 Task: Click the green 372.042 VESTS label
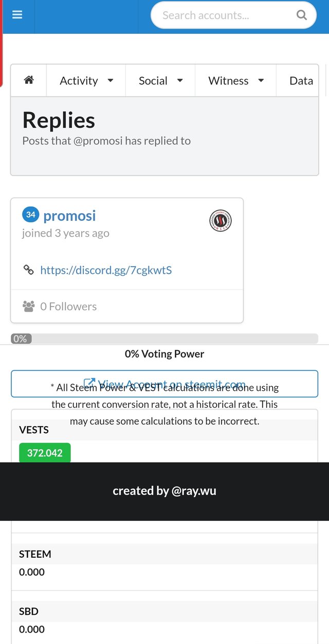45,453
